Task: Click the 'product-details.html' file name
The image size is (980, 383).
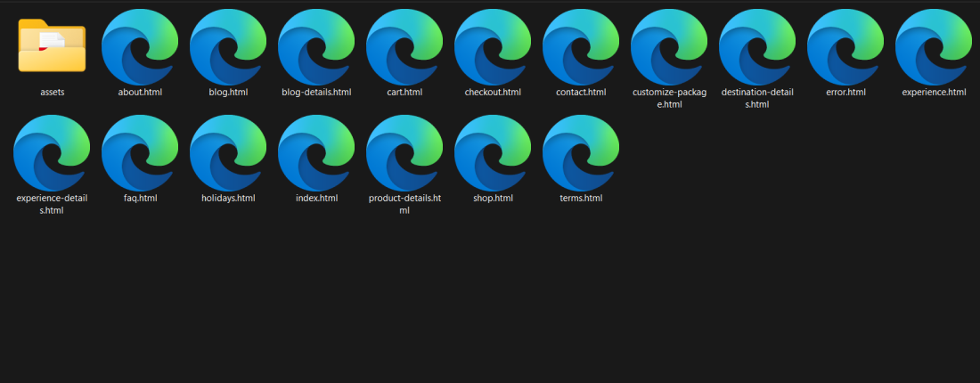Action: click(404, 204)
